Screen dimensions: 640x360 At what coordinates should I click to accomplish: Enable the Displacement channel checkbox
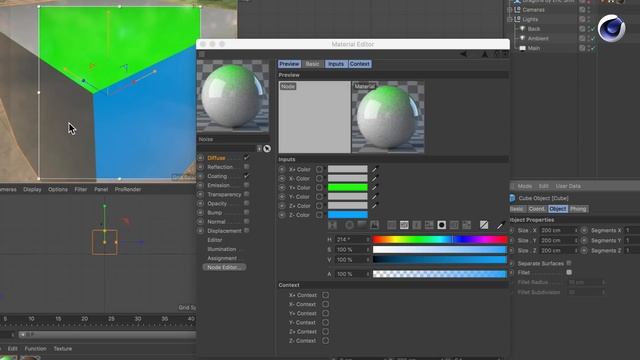(246, 231)
